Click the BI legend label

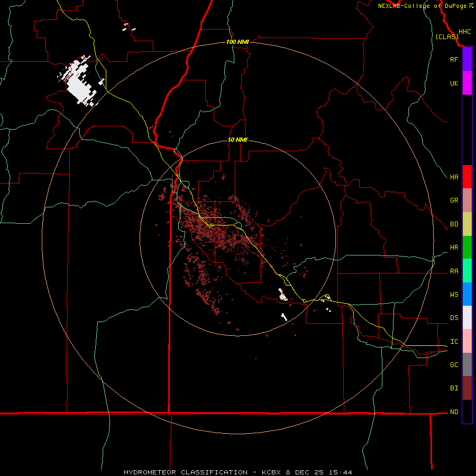[x=454, y=388]
